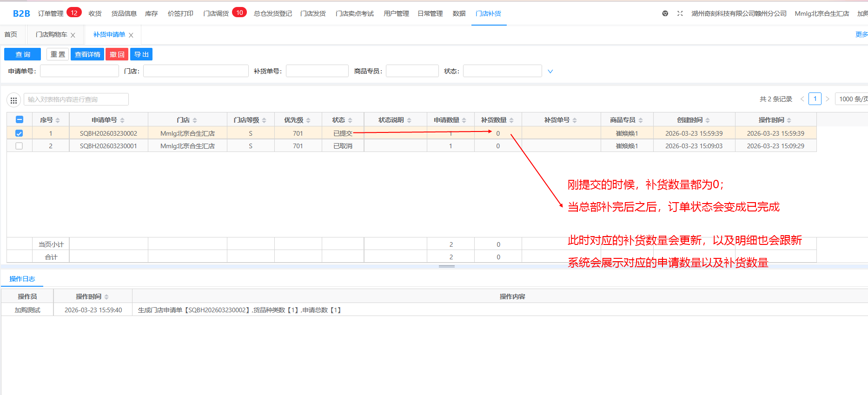Screen dimensions: 868x395
Task: Sort by 申请单号 column sort icon
Action: 122,120
